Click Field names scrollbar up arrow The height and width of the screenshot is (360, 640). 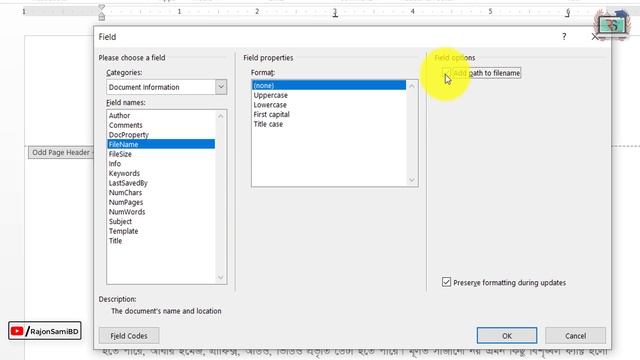point(220,116)
